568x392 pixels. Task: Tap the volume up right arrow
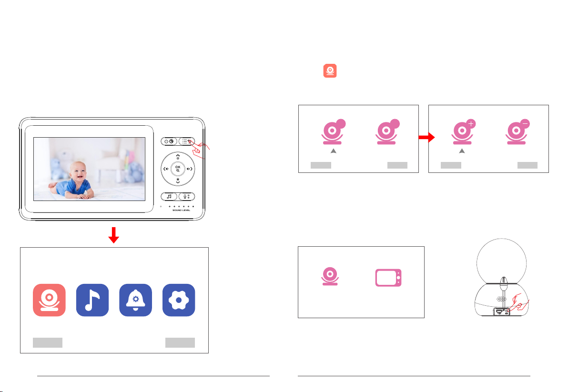[x=190, y=169]
